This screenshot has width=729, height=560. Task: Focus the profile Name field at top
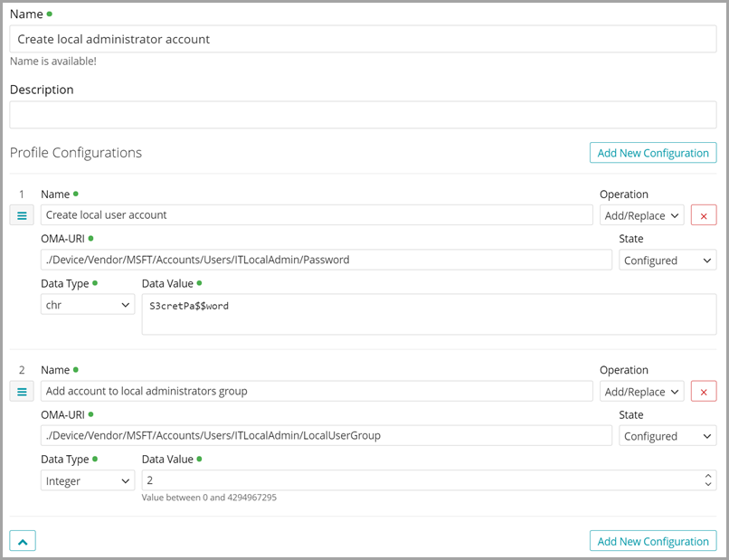(362, 39)
